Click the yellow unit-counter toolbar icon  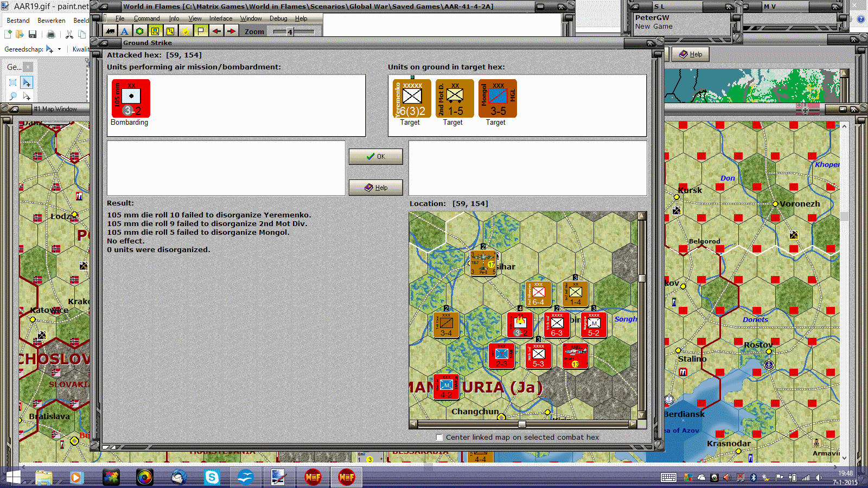click(155, 31)
